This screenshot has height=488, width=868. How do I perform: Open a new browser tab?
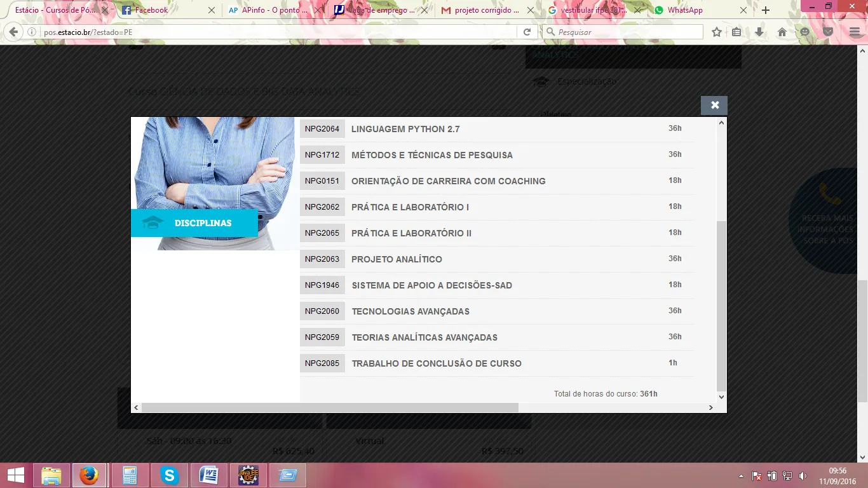pyautogui.click(x=766, y=10)
